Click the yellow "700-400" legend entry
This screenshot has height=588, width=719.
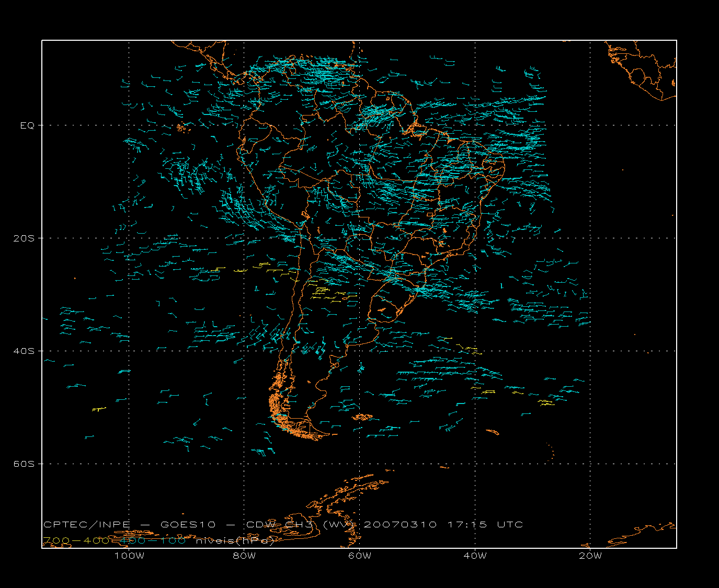coord(76,540)
